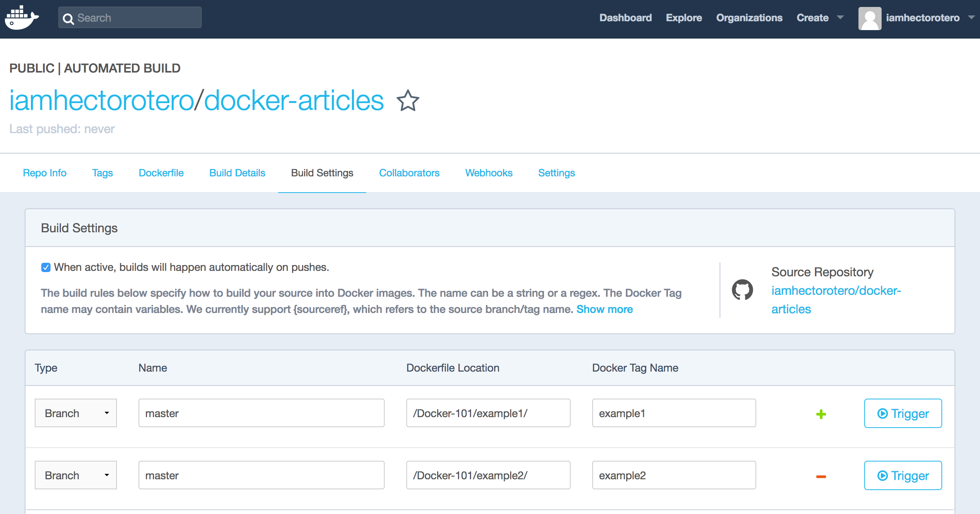
Task: Open the Collaborators tab
Action: click(x=409, y=173)
